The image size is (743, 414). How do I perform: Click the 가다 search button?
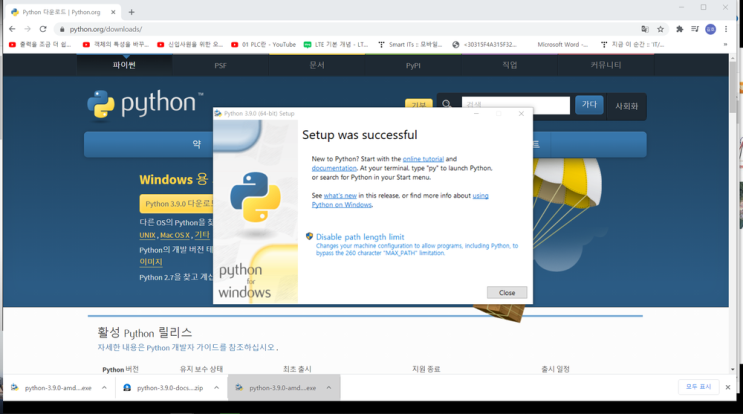pyautogui.click(x=589, y=105)
